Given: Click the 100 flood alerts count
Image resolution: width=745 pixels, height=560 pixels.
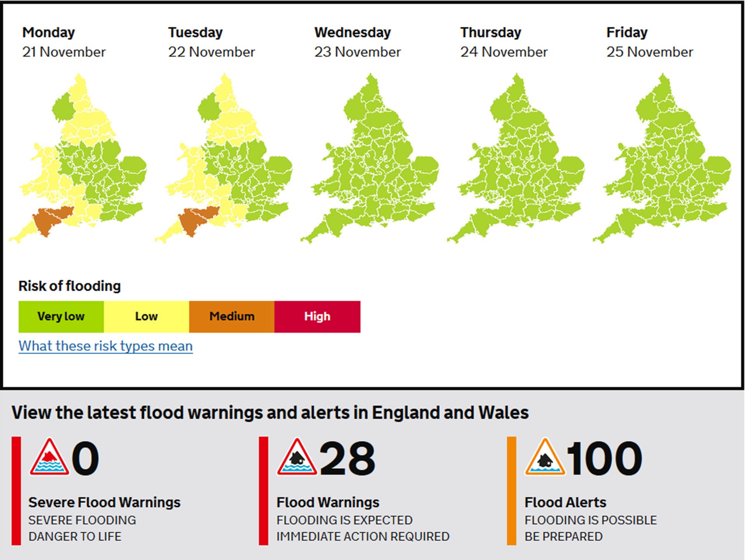Looking at the screenshot, I should pyautogui.click(x=604, y=459).
